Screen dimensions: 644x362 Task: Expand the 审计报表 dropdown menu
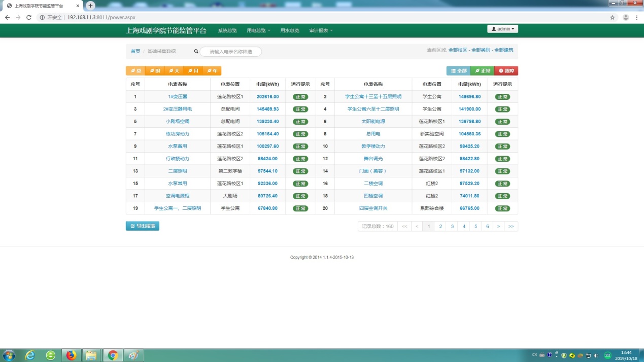pos(321,30)
